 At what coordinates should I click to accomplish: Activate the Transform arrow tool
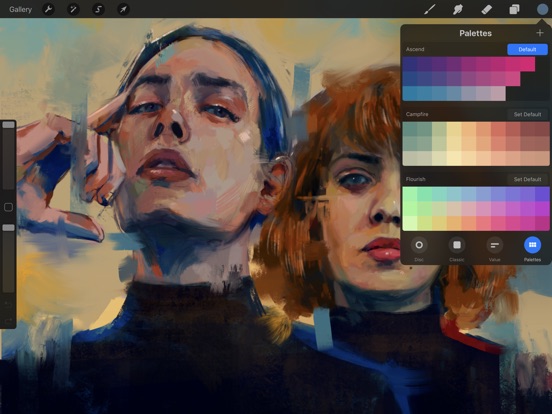tap(123, 9)
